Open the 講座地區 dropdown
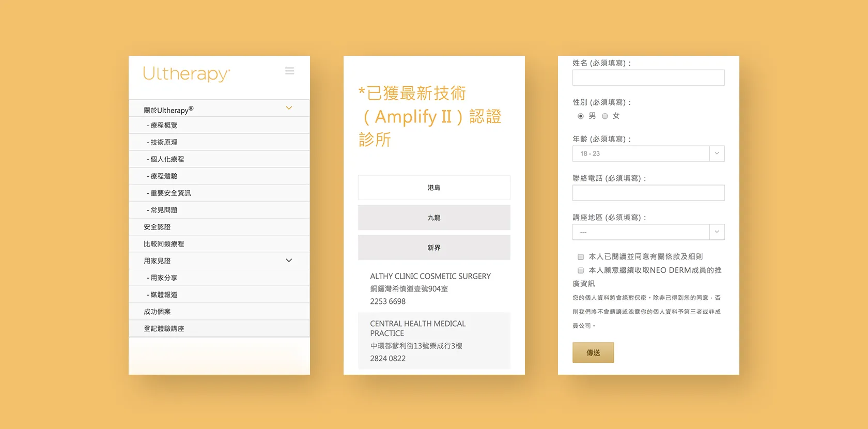Viewport: 868px width, 429px height. [x=648, y=232]
